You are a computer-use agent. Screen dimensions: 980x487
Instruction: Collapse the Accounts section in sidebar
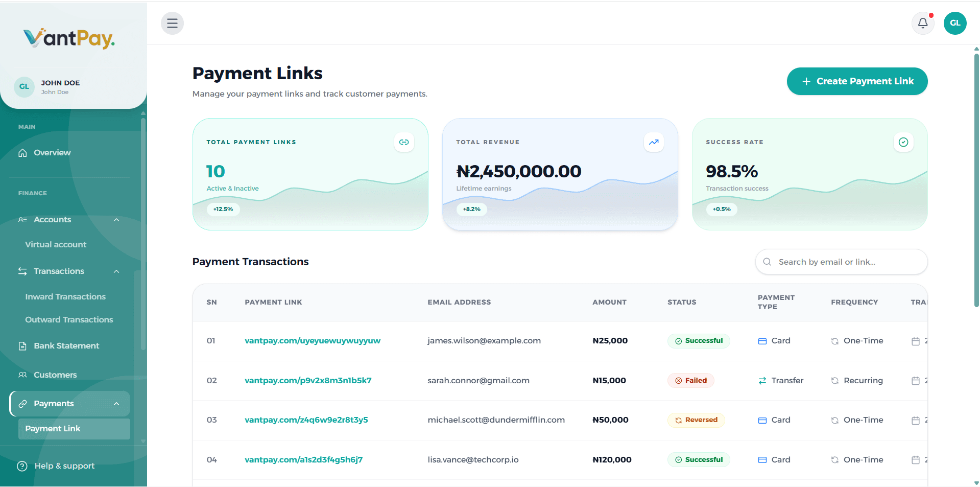[x=116, y=220]
